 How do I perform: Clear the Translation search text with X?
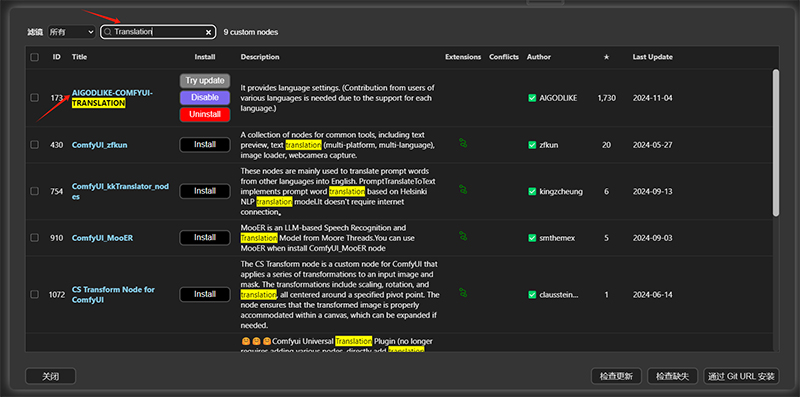[208, 32]
